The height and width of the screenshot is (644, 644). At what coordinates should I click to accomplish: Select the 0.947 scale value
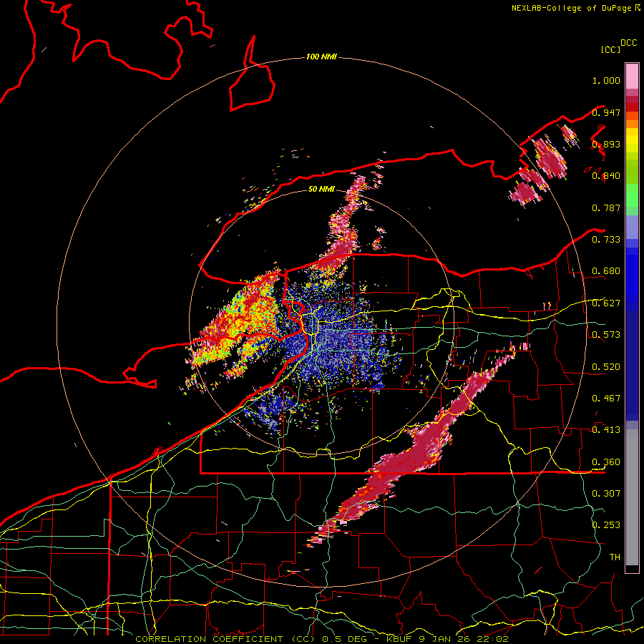pos(606,112)
